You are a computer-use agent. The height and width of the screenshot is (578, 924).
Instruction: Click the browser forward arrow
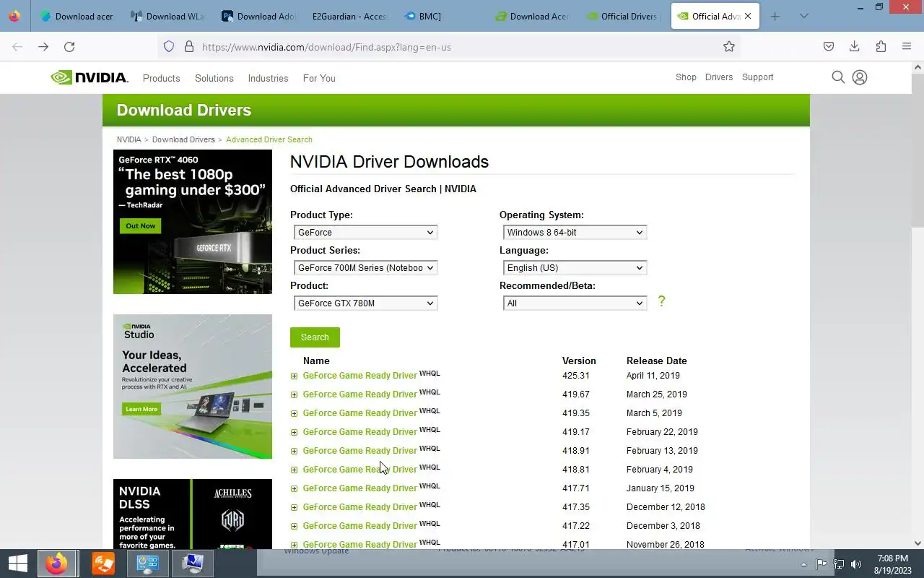43,46
